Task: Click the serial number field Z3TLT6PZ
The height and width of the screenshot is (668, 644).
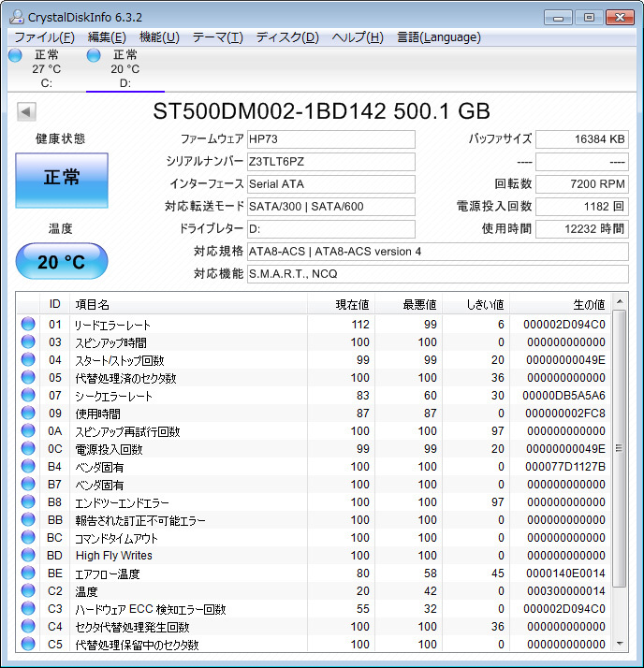Action: (330, 161)
